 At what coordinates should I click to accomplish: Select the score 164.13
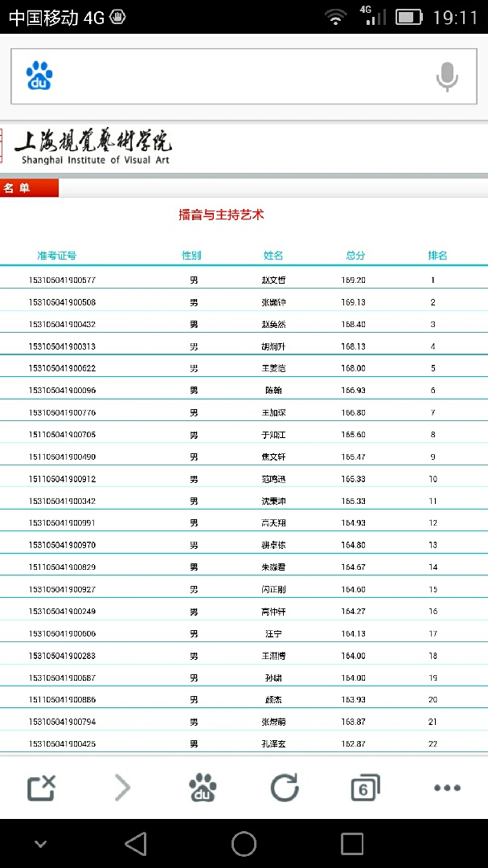(x=354, y=633)
